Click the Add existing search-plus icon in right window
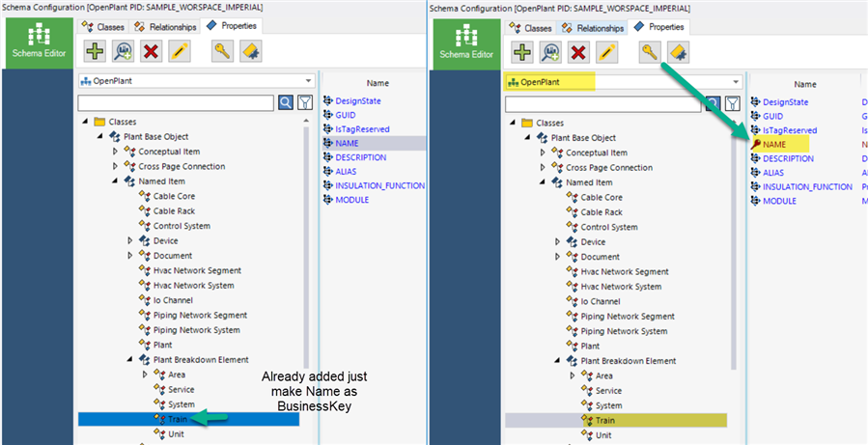 [x=550, y=52]
